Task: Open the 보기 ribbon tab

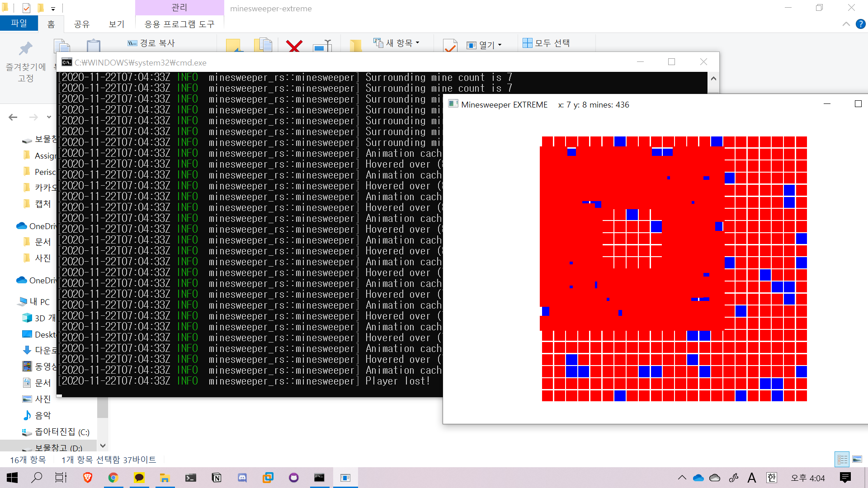Action: click(x=116, y=24)
